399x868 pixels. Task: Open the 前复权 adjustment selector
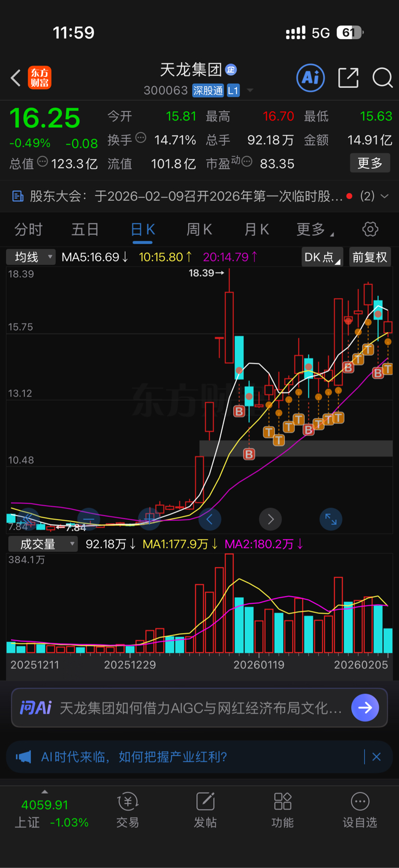pos(370,257)
